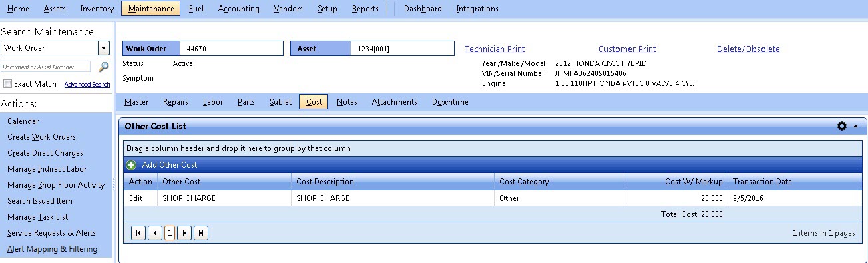Open the Home menu

(x=18, y=9)
